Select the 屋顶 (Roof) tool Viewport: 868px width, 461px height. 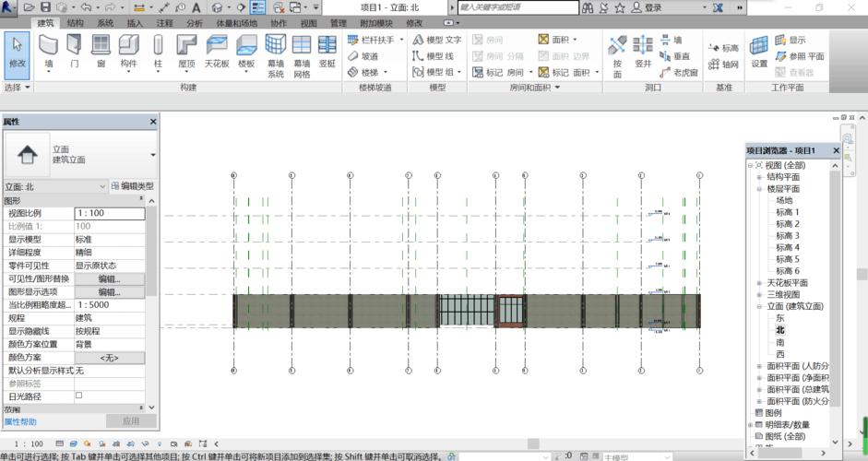click(x=186, y=51)
